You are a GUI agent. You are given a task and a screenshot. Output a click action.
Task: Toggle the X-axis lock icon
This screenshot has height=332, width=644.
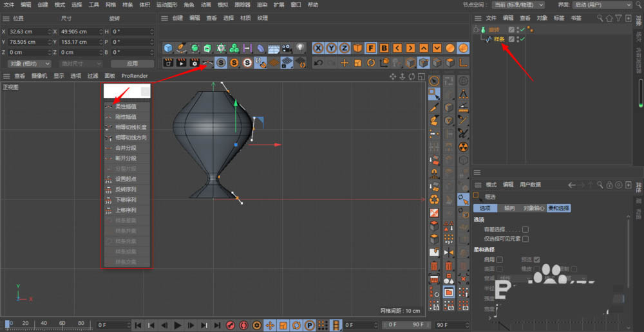(317, 48)
